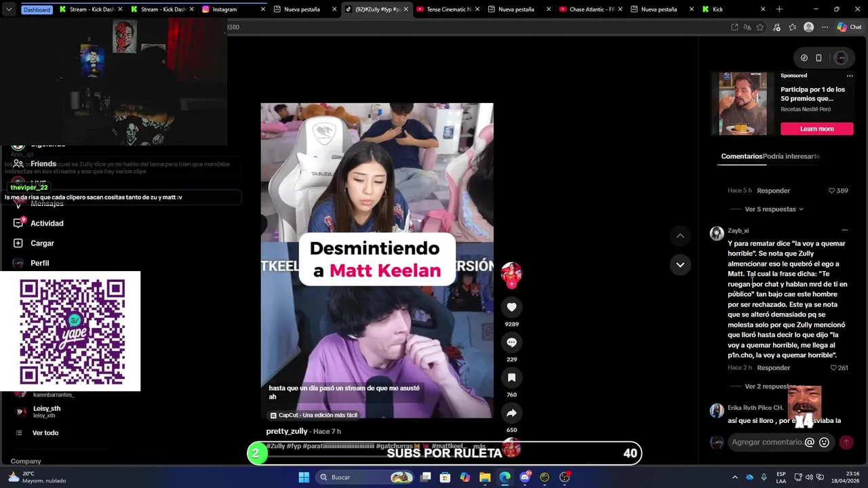Click Responder under the 5 h comment
This screenshot has height=488, width=868.
[x=773, y=190]
